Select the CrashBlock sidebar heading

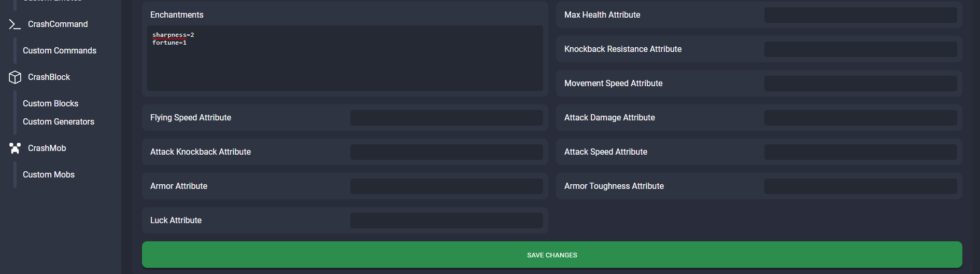click(49, 77)
